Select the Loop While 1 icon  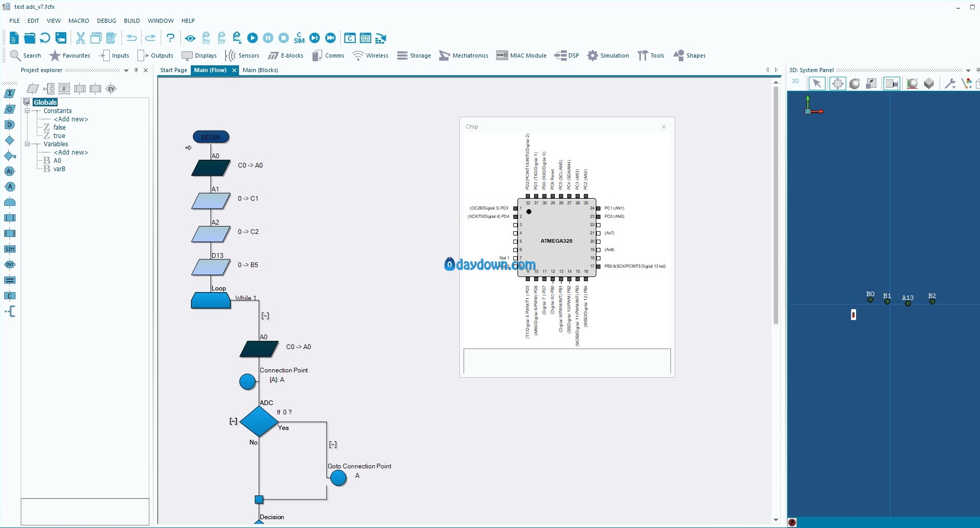(211, 300)
